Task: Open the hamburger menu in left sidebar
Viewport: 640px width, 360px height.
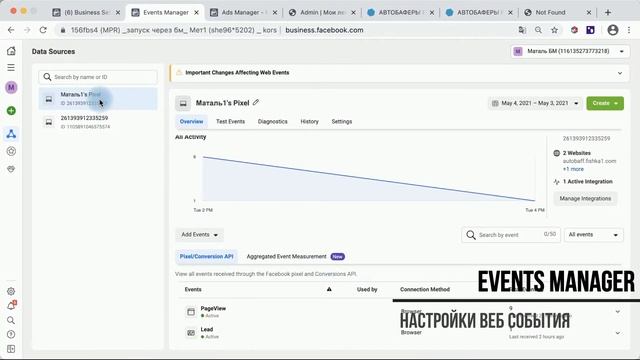Action: pos(11,67)
